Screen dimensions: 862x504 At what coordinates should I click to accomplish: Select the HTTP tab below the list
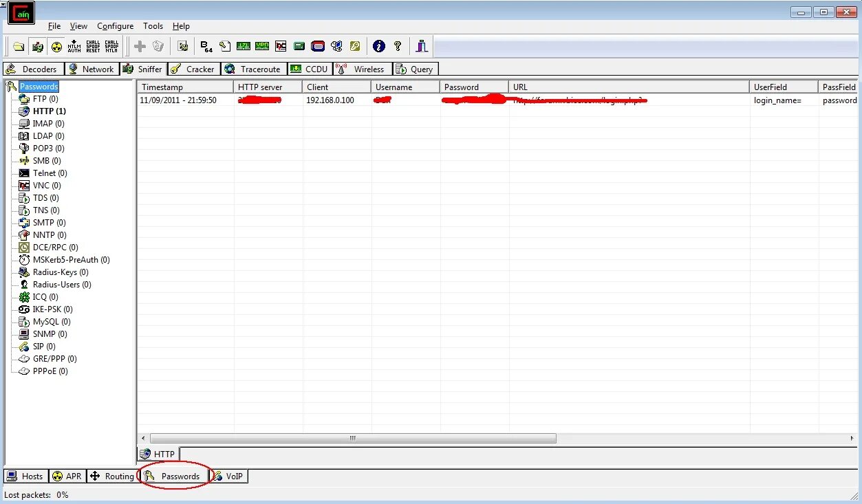(158, 454)
